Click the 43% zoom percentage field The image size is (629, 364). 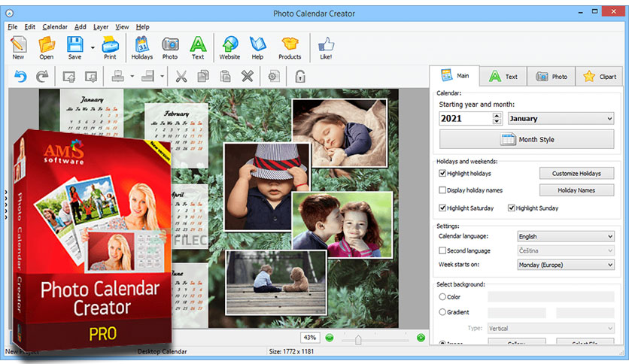click(310, 338)
